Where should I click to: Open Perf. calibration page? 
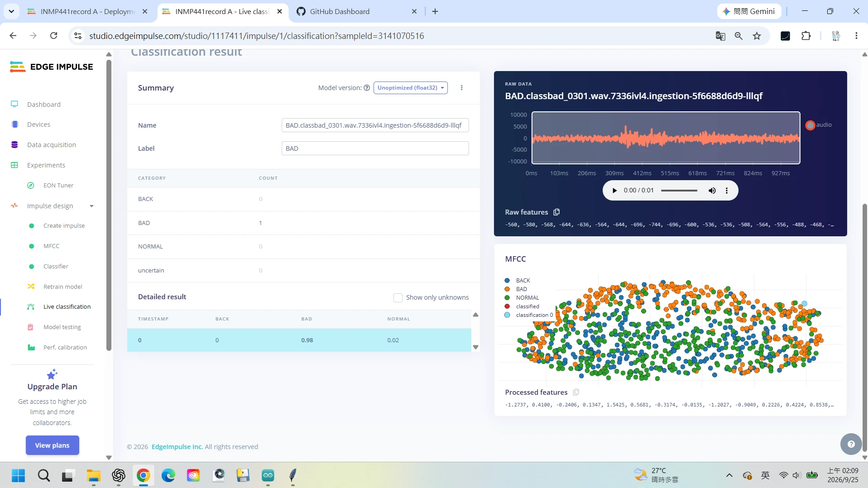tap(65, 347)
